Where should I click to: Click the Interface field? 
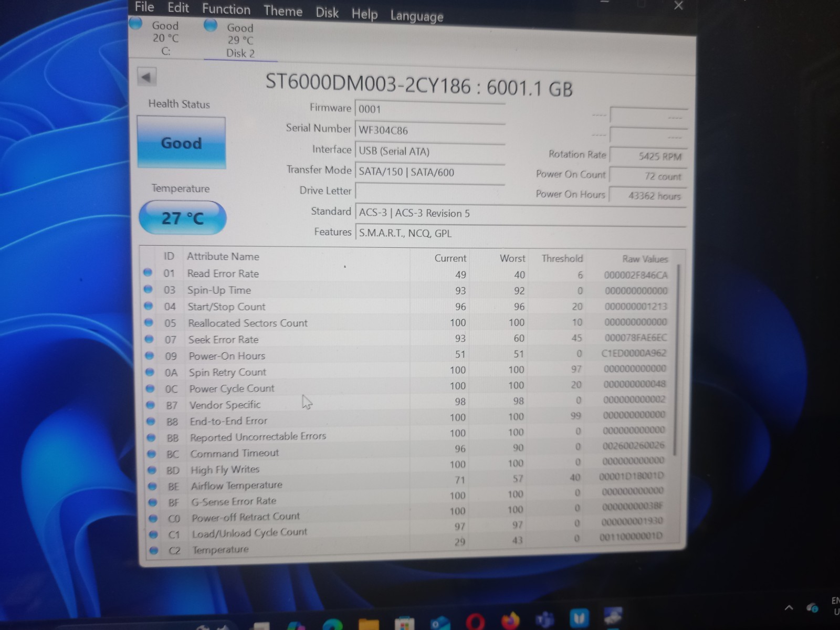pyautogui.click(x=430, y=151)
